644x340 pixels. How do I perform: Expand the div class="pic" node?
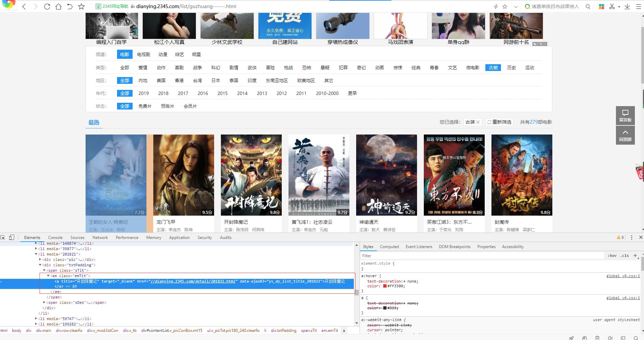click(x=40, y=260)
